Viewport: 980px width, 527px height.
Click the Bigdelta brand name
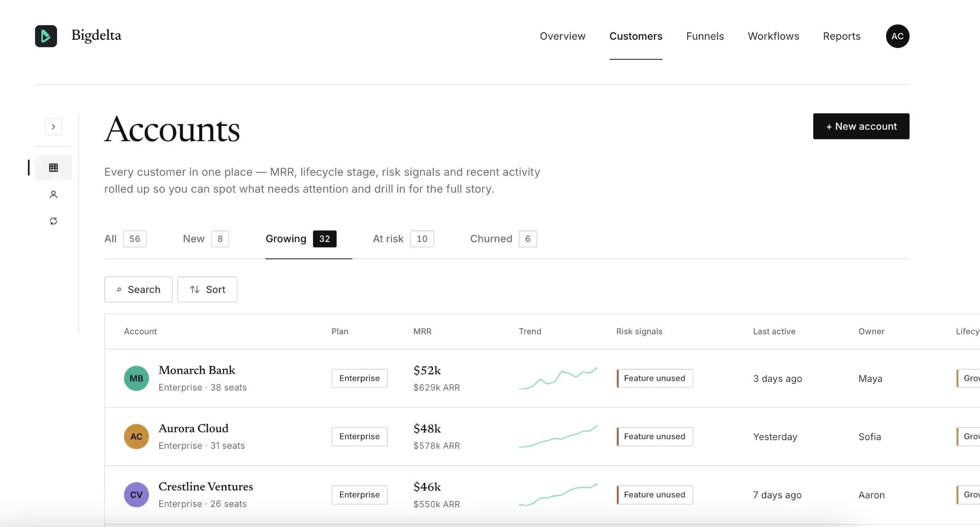pos(96,36)
